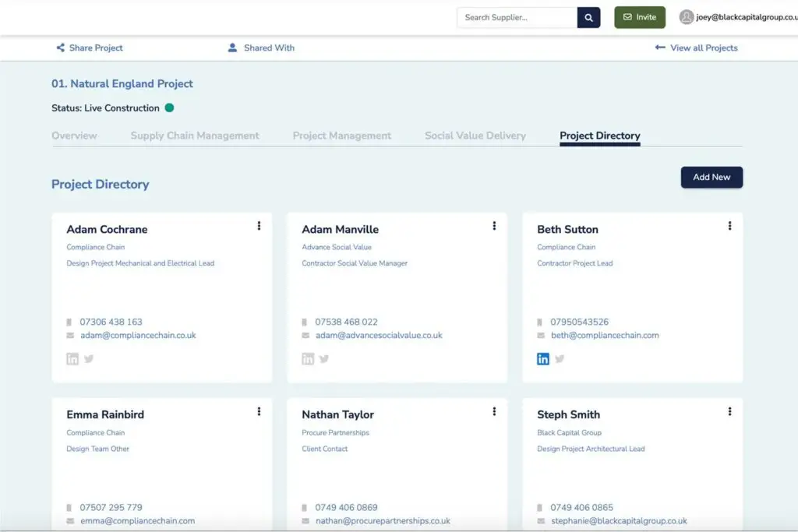Image resolution: width=798 pixels, height=532 pixels.
Task: Click phone number 0749 406 0869
Action: (x=346, y=507)
